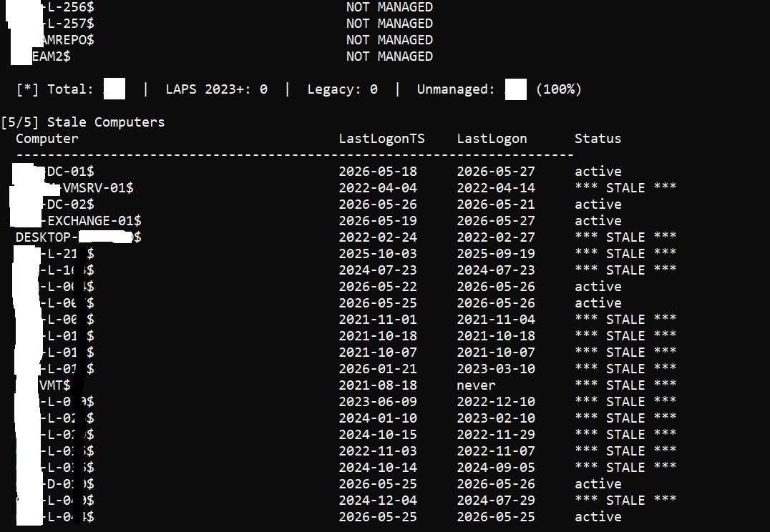Select the LastLogonTS date '2024-10-15'
Screen dimensions: 770x532
click(378, 435)
